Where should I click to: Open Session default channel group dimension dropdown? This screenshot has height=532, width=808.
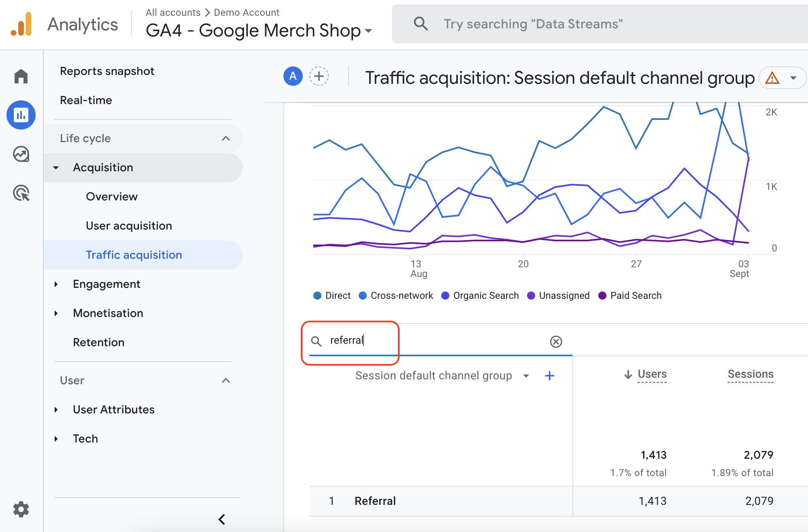(526, 376)
